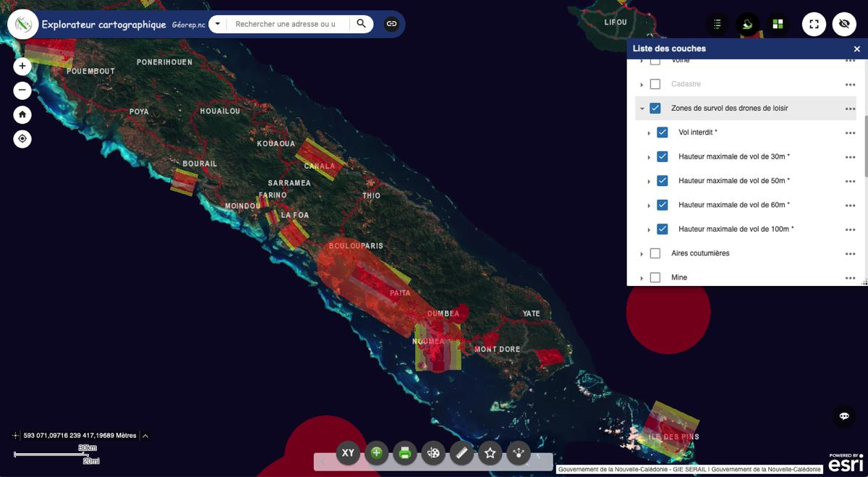
Task: Open options menu for 100m height layer
Action: 850,229
